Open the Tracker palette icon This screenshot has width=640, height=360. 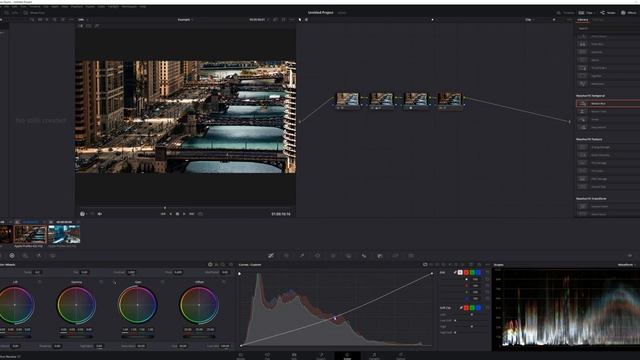click(333, 256)
